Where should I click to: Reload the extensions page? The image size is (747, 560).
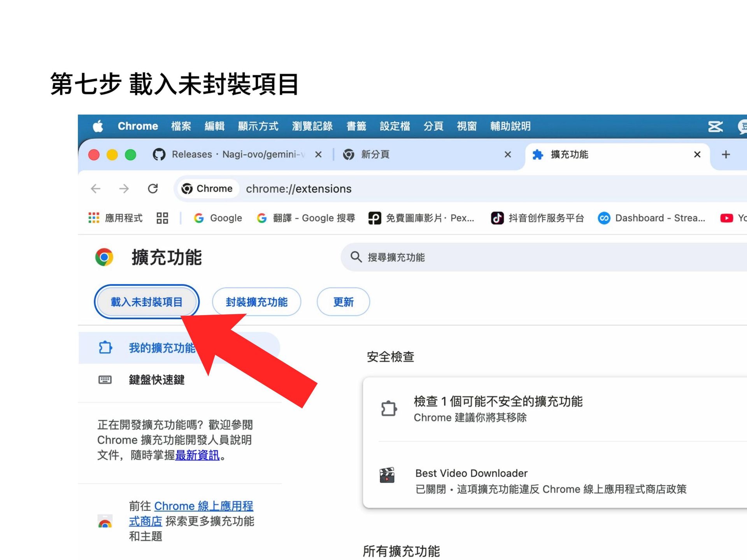(x=153, y=189)
